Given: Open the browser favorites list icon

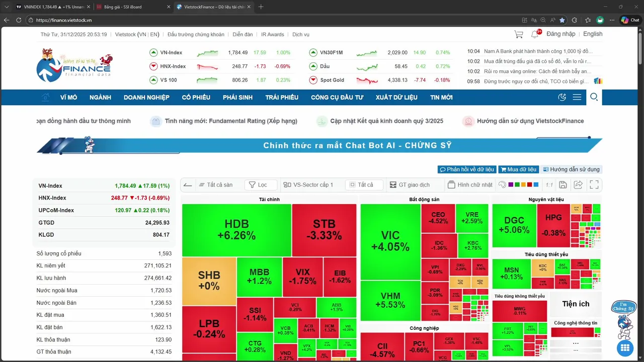Looking at the screenshot, I should (x=587, y=20).
